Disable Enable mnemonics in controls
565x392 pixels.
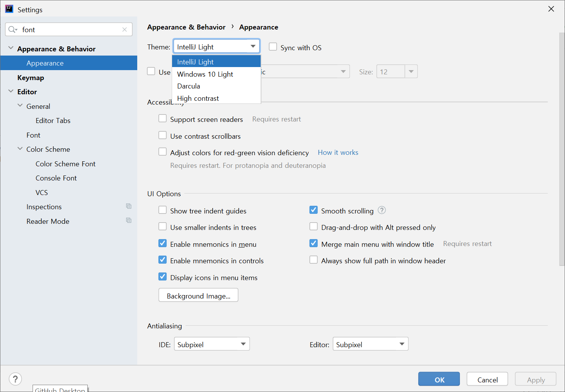(x=163, y=260)
